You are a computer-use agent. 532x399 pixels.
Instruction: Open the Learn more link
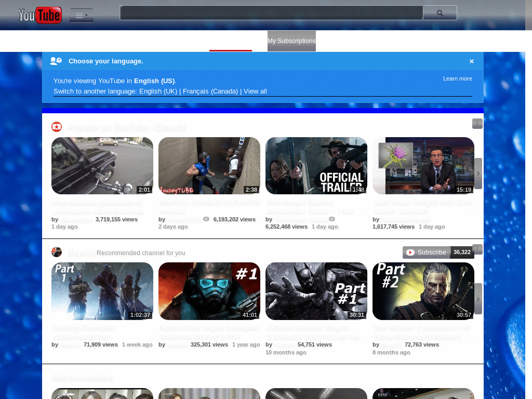457,78
